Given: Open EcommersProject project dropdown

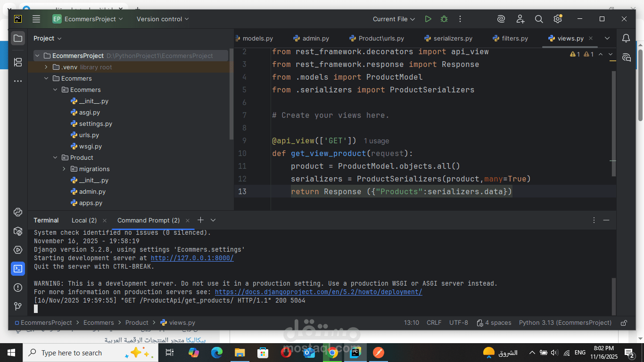Looking at the screenshot, I should tap(88, 19).
